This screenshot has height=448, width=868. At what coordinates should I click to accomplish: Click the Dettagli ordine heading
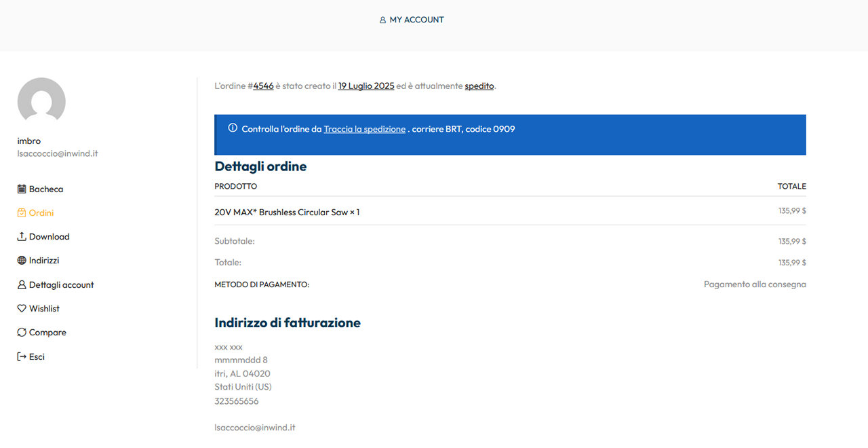[260, 166]
